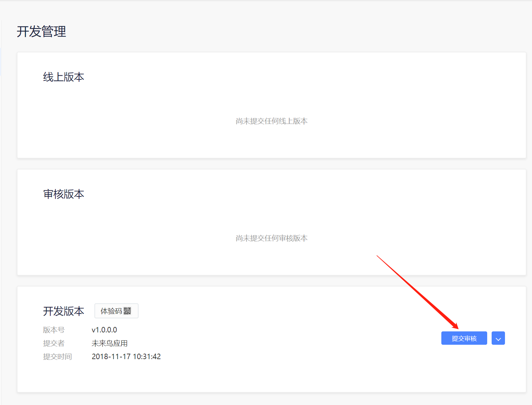
Task: Select the 审核版本 section heading
Action: click(x=64, y=194)
